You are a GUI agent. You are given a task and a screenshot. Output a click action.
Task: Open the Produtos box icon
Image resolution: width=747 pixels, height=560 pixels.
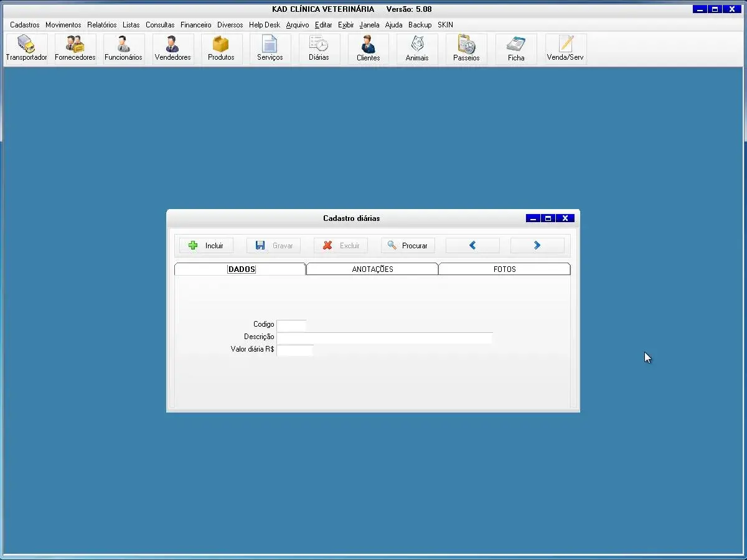pyautogui.click(x=221, y=49)
